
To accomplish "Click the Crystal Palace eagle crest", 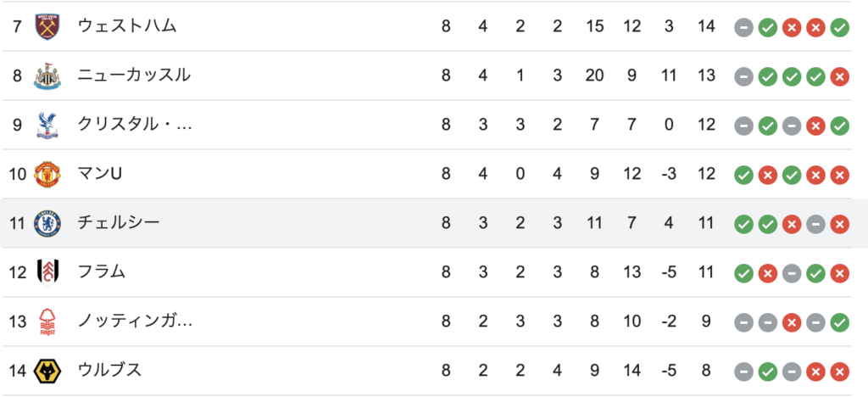I will (x=47, y=125).
